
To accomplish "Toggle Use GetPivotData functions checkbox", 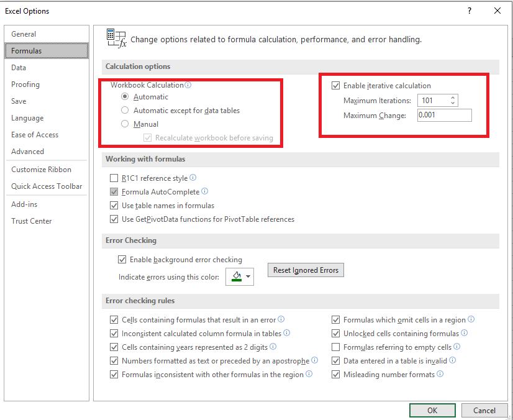I will (114, 219).
